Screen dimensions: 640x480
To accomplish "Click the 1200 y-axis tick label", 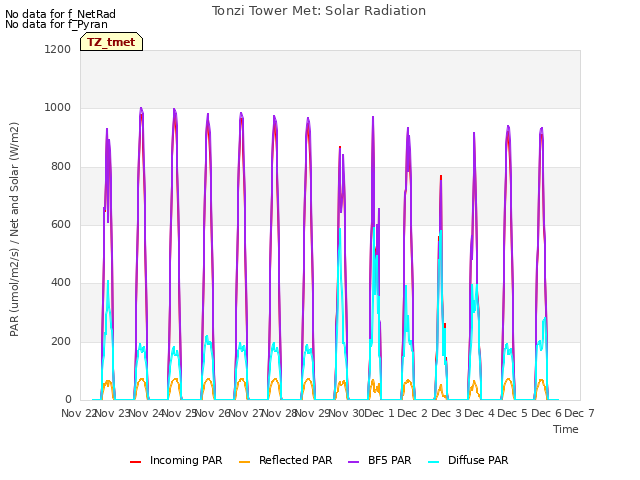I will coord(58,49).
